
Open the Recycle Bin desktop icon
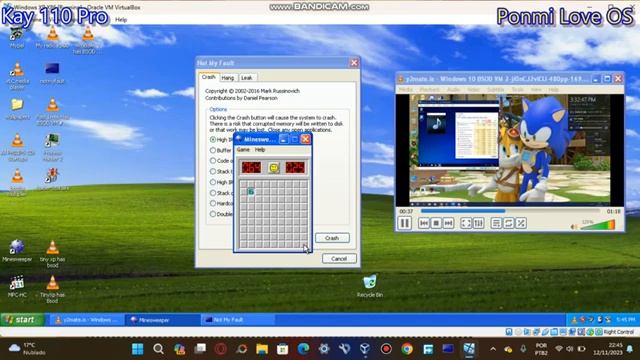[370, 286]
